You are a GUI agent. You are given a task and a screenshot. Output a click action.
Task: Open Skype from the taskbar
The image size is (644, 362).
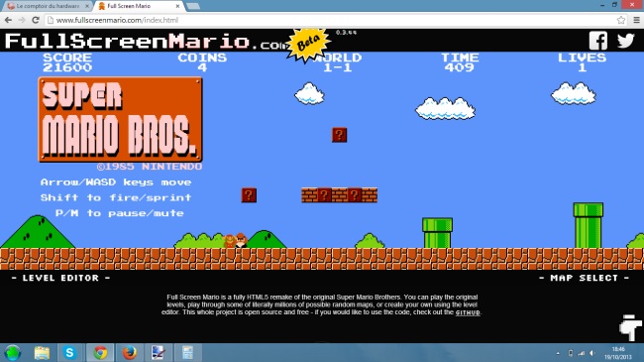coord(69,353)
